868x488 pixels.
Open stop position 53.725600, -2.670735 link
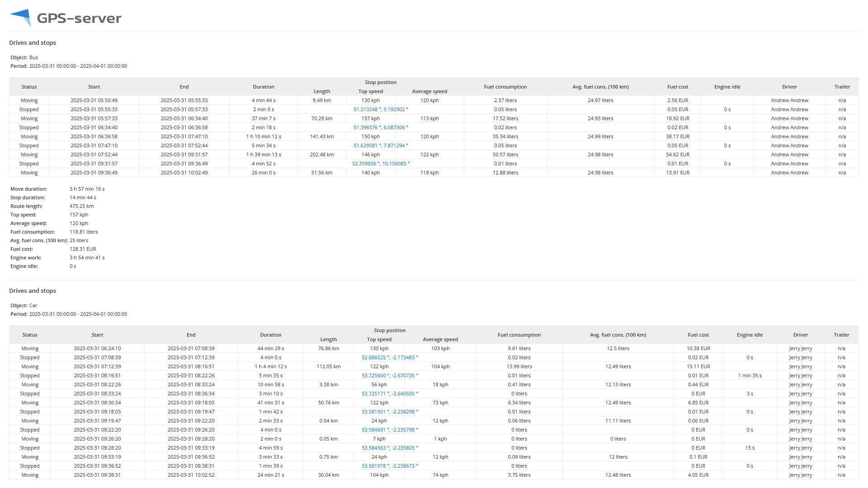389,375
